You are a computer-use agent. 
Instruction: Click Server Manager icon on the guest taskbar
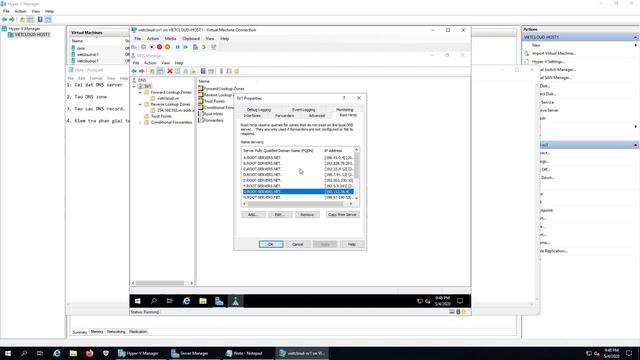coord(219,301)
